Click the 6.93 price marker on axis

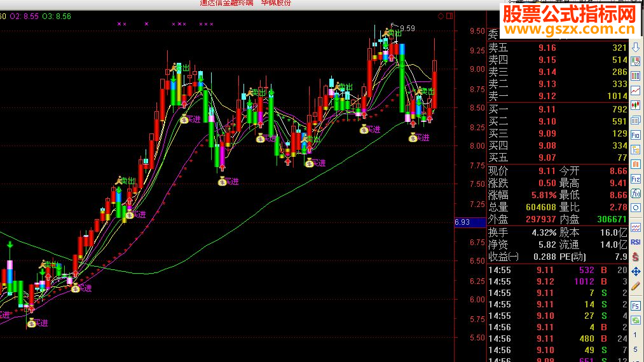[470, 222]
